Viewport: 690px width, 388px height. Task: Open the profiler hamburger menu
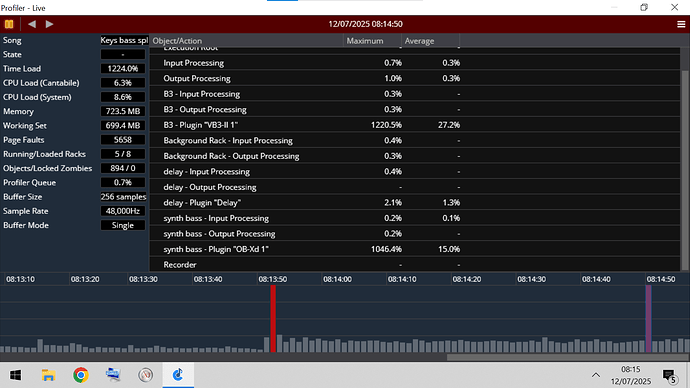[x=681, y=24]
